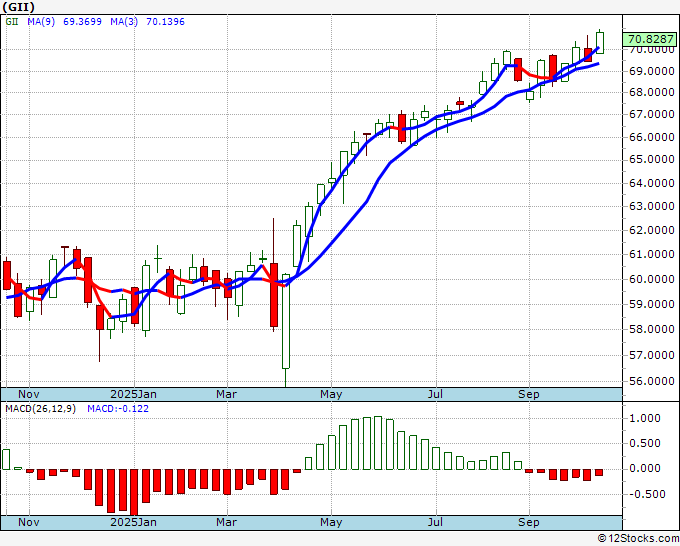Click the 56.0000 price axis label

click(x=652, y=381)
